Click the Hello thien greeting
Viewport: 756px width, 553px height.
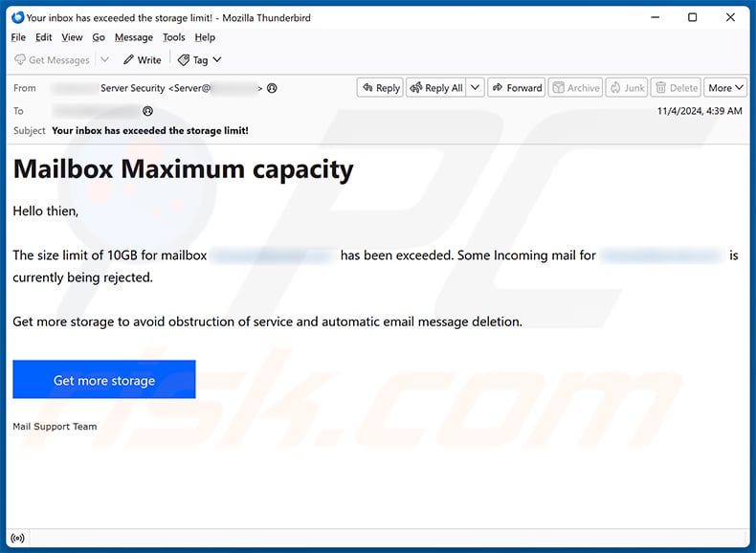(45, 211)
